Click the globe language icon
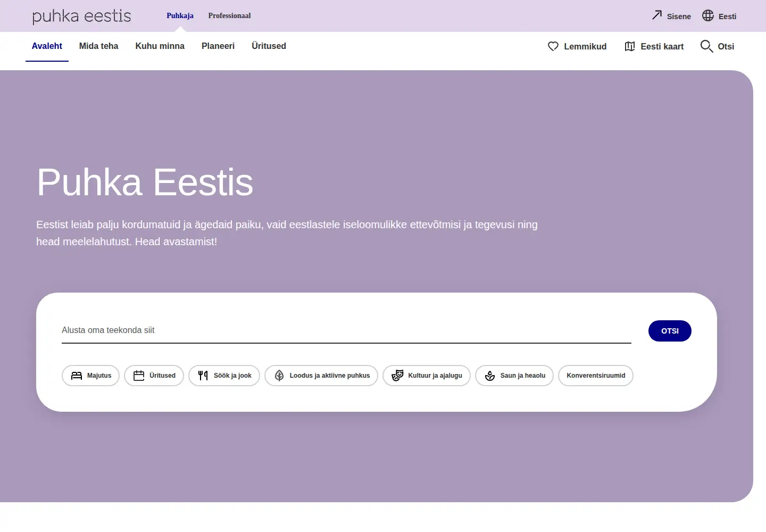766x532 pixels. coord(707,15)
